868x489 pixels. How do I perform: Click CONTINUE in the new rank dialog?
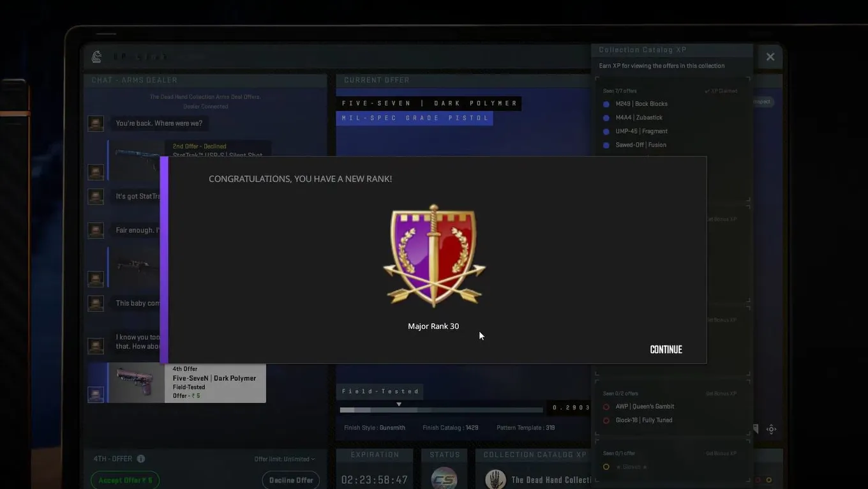click(666, 349)
